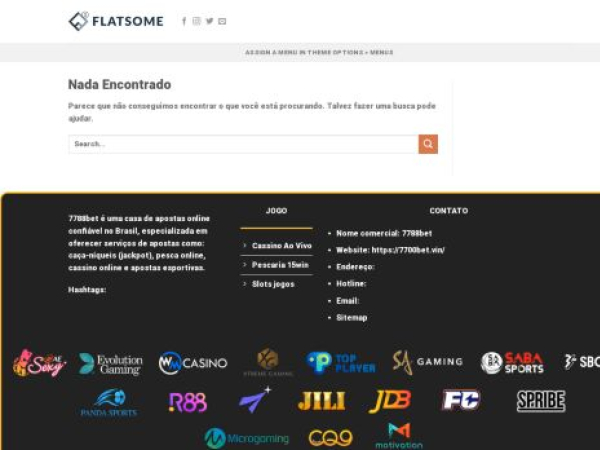Choose the Spribe provider logo

coord(541,401)
